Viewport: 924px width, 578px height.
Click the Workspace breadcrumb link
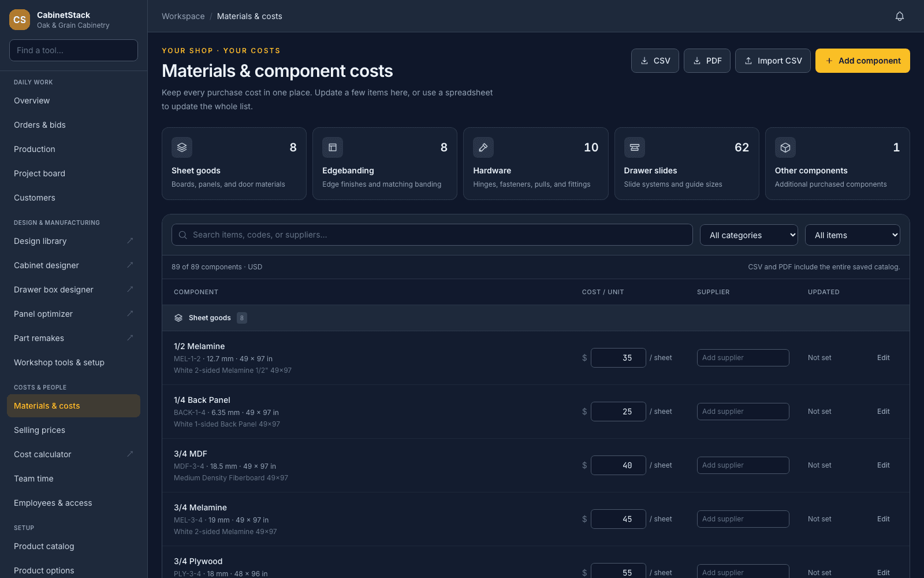tap(183, 16)
